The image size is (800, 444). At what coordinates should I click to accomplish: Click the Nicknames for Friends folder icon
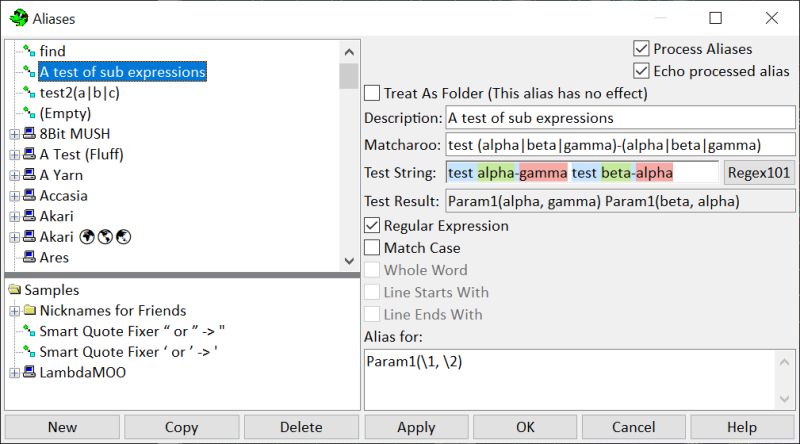tap(30, 310)
